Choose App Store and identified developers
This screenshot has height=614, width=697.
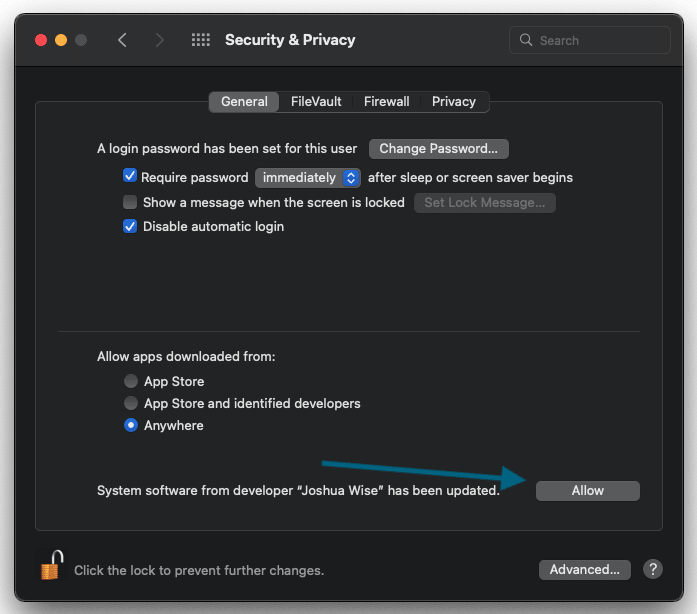click(131, 403)
